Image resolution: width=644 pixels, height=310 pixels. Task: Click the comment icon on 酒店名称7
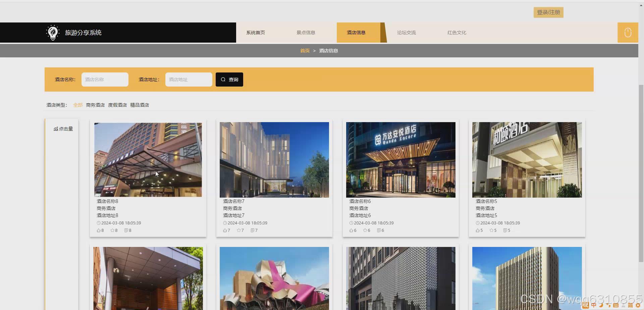coord(253,230)
